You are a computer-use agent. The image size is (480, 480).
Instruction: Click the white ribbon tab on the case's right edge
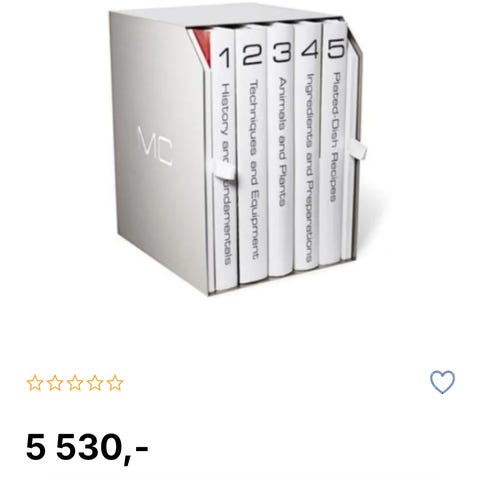(357, 149)
